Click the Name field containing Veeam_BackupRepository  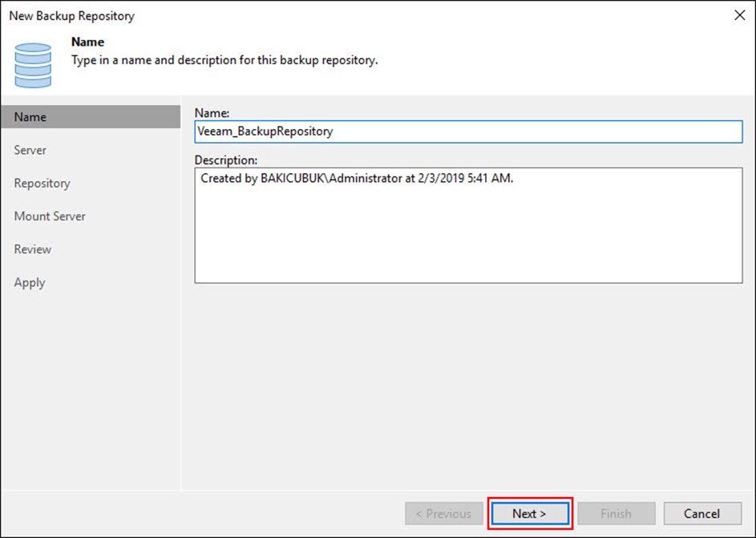point(468,131)
